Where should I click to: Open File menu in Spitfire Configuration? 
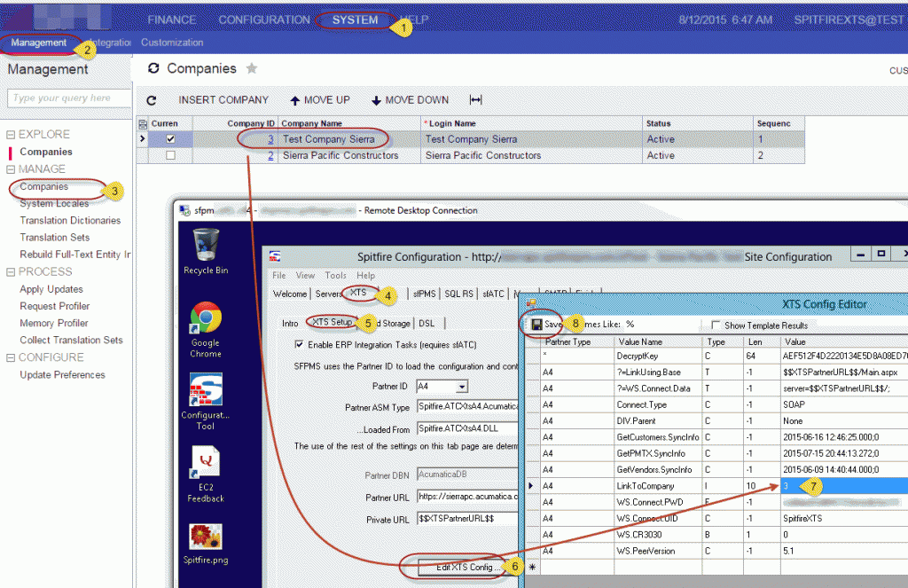click(x=279, y=275)
